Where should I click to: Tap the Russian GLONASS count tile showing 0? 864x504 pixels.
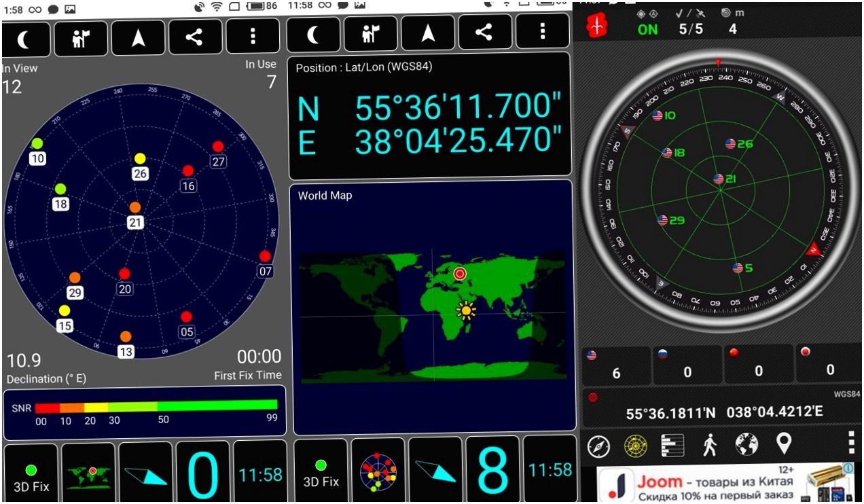tap(687, 366)
